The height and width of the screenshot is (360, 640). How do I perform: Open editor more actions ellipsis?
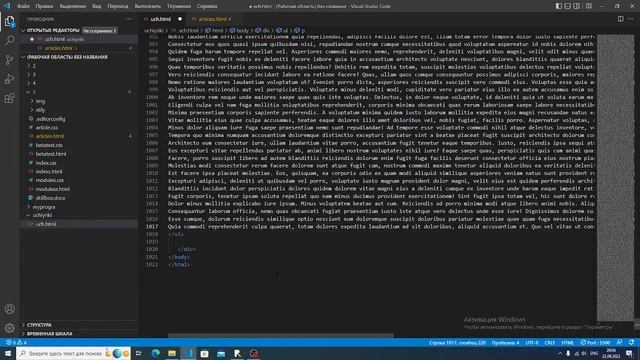[x=631, y=19]
